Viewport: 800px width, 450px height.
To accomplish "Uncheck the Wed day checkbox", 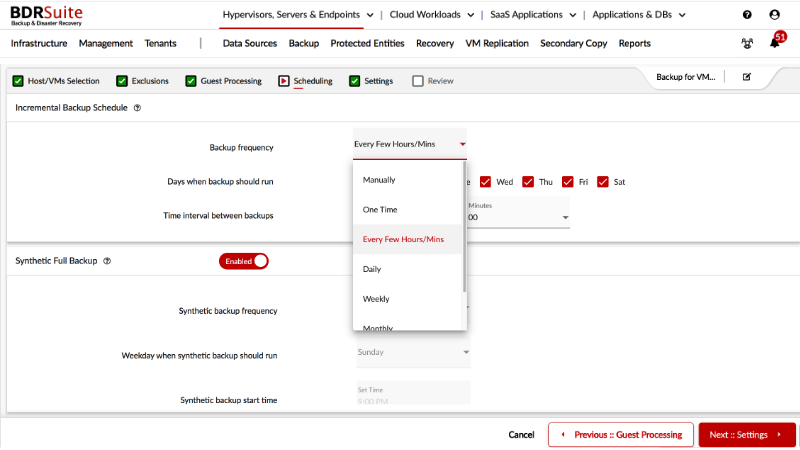I will tap(485, 182).
